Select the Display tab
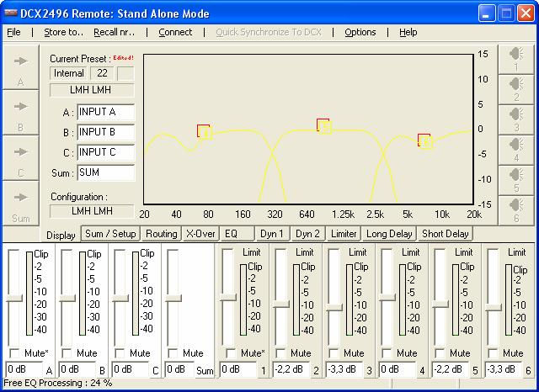This screenshot has width=539, height=392. [x=61, y=236]
